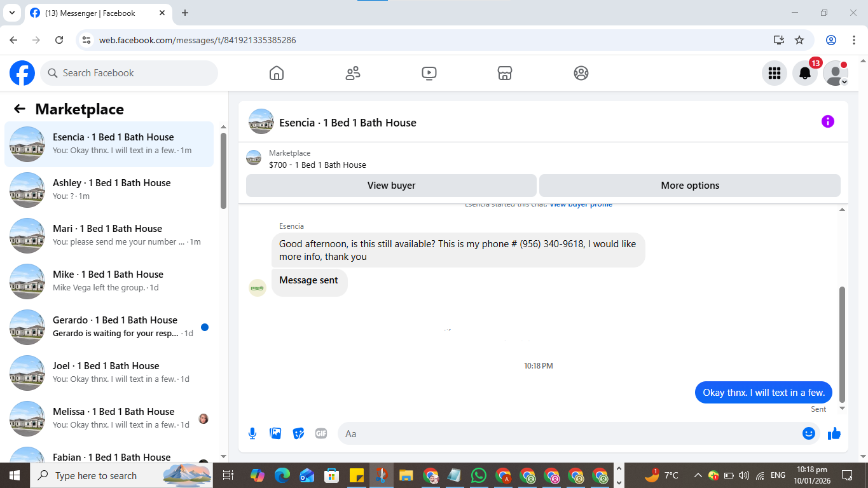Open the Marketplace storefront icon in top bar

click(x=505, y=73)
